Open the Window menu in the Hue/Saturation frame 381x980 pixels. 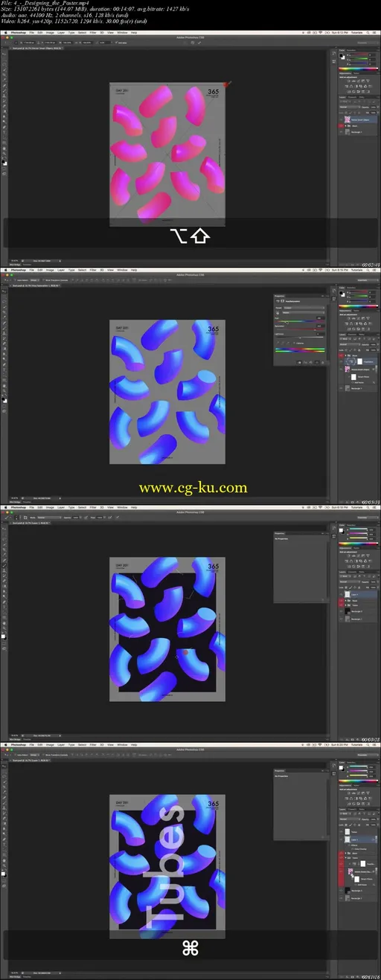122,270
